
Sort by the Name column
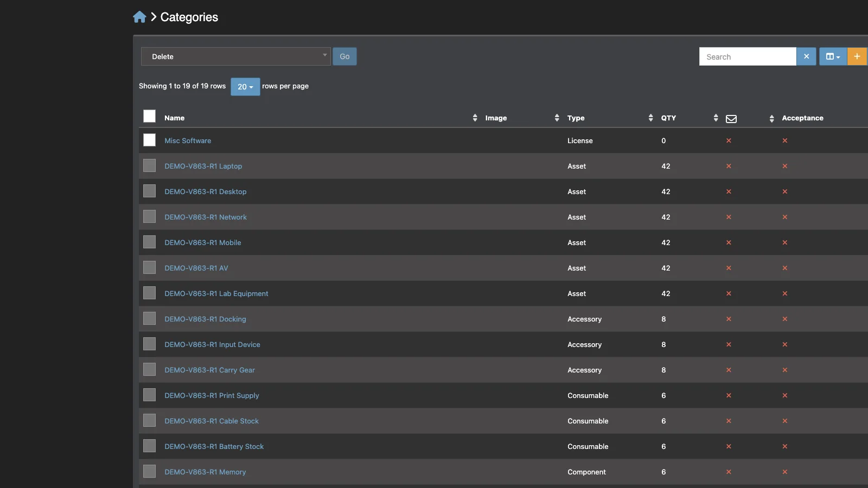(175, 118)
